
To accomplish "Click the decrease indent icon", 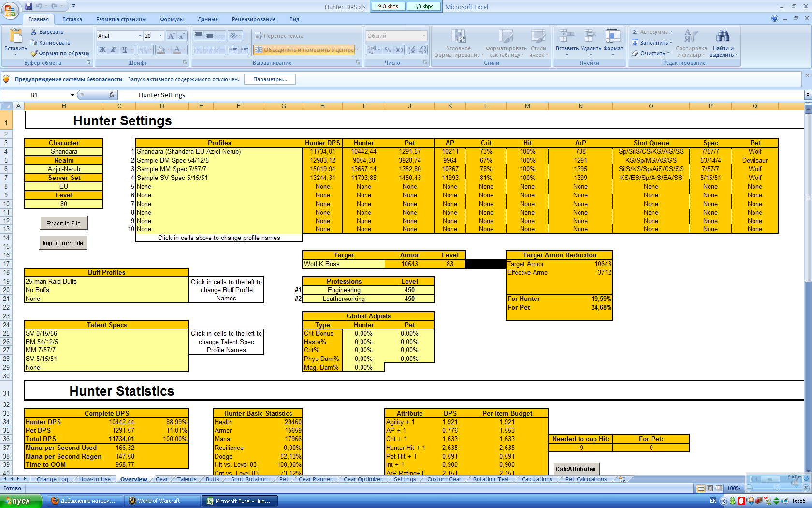I will point(233,50).
